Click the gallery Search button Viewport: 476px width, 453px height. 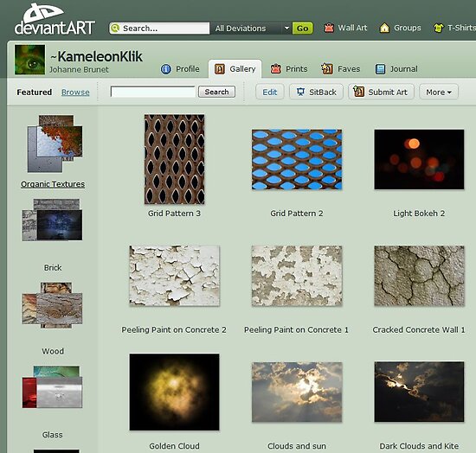(x=216, y=92)
